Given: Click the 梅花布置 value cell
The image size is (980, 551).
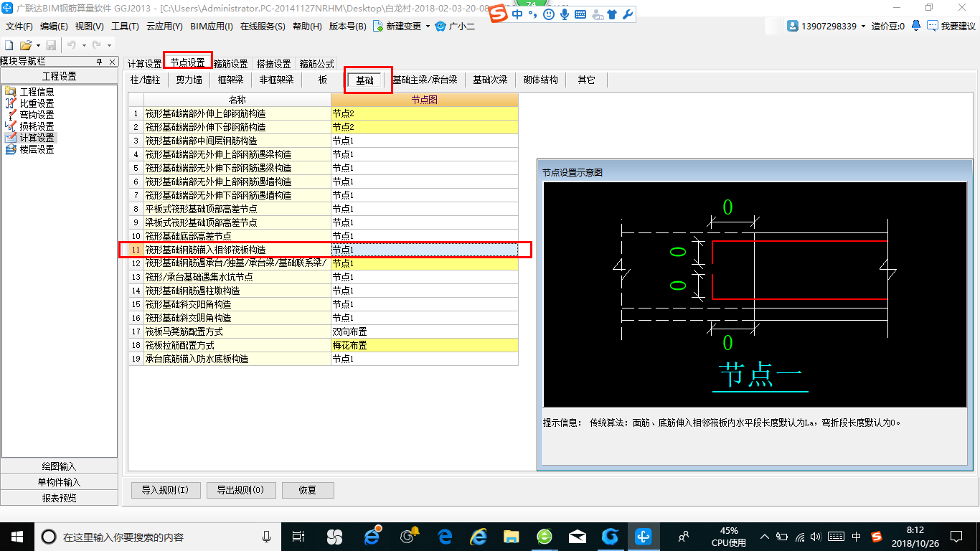Looking at the screenshot, I should [x=424, y=345].
